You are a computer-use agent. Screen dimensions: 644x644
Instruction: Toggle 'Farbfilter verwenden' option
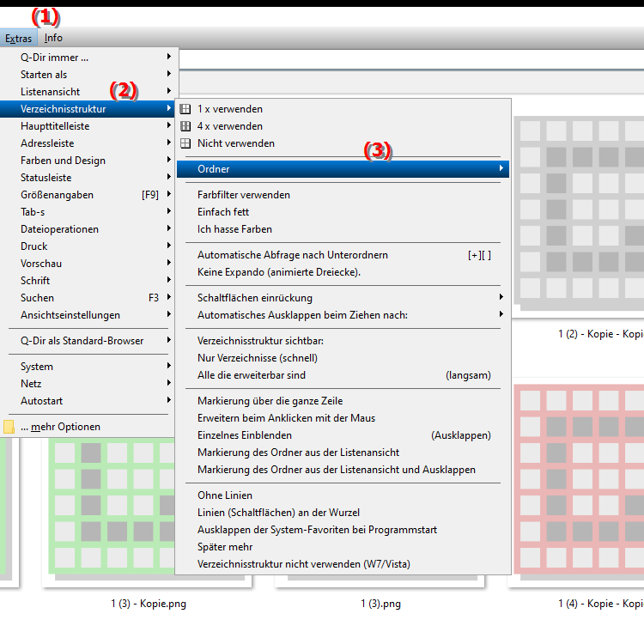[x=244, y=195]
